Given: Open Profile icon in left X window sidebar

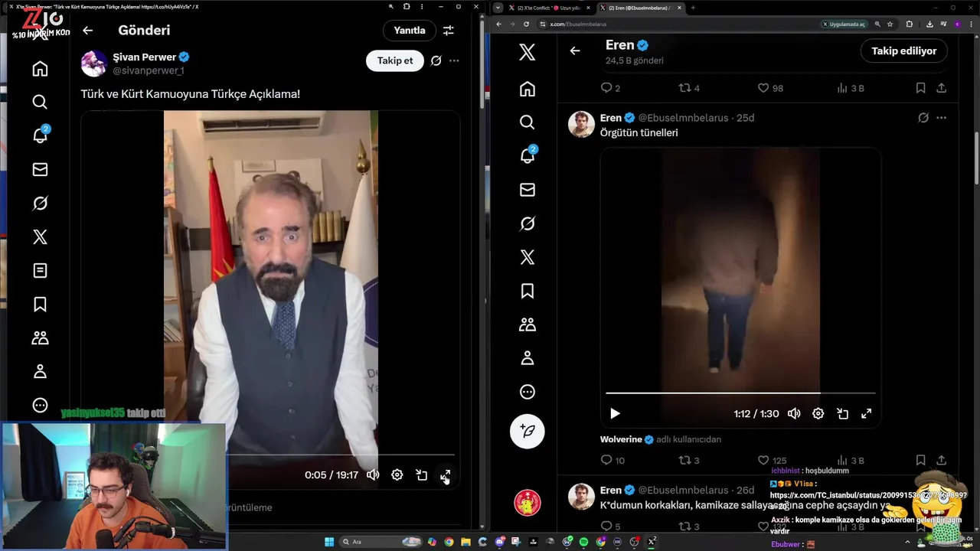Looking at the screenshot, I should (x=40, y=372).
